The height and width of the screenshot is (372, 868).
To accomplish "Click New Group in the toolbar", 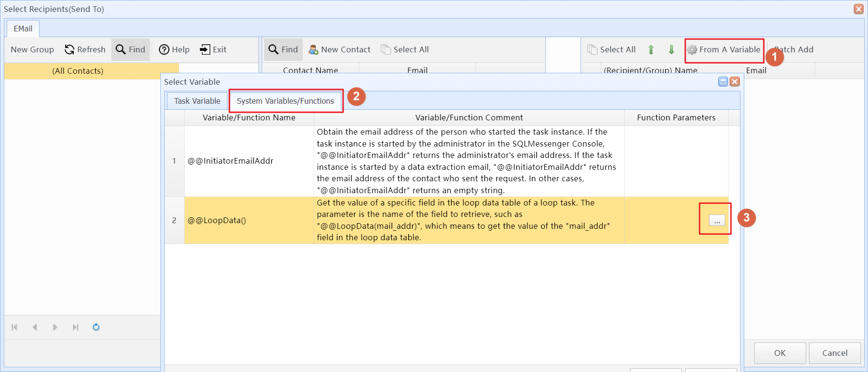I will click(32, 49).
